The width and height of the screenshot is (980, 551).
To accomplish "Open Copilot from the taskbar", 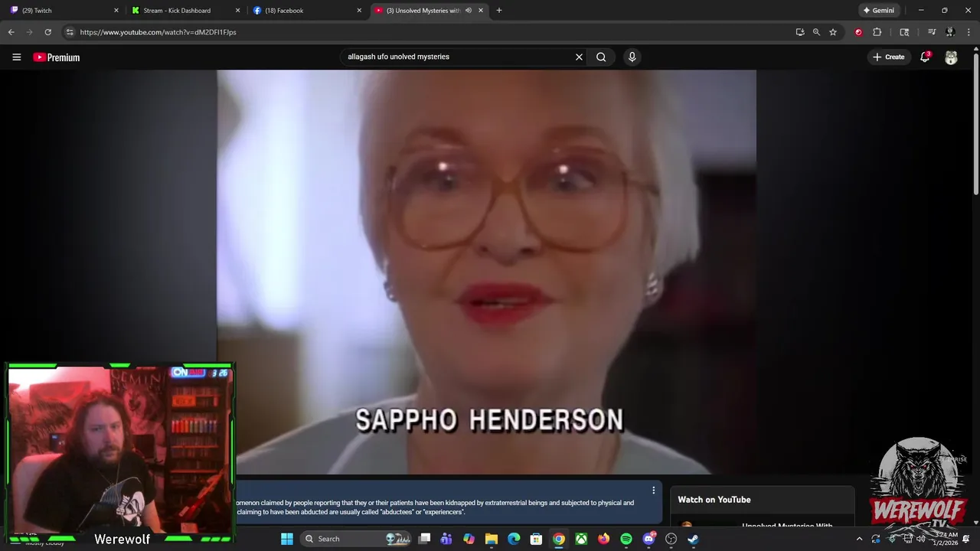I will (x=469, y=539).
